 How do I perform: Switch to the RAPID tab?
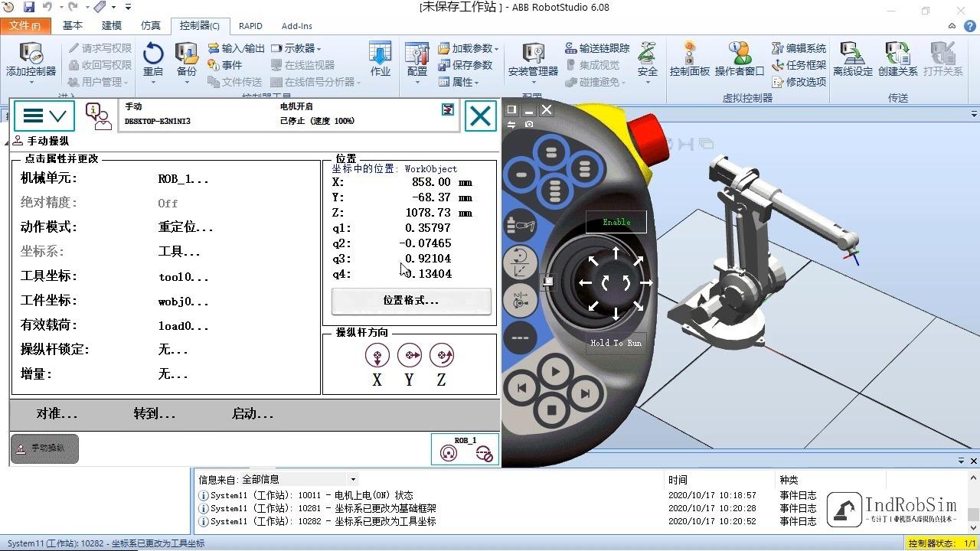(250, 25)
